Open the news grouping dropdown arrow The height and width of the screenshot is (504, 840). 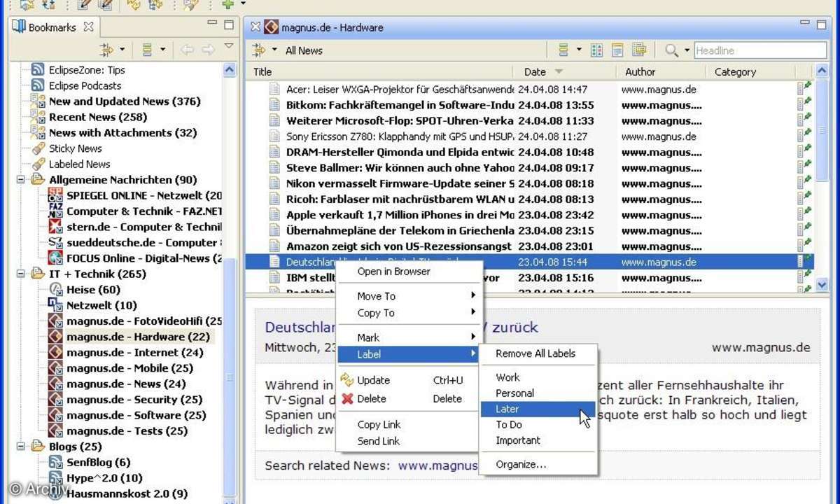coord(579,50)
